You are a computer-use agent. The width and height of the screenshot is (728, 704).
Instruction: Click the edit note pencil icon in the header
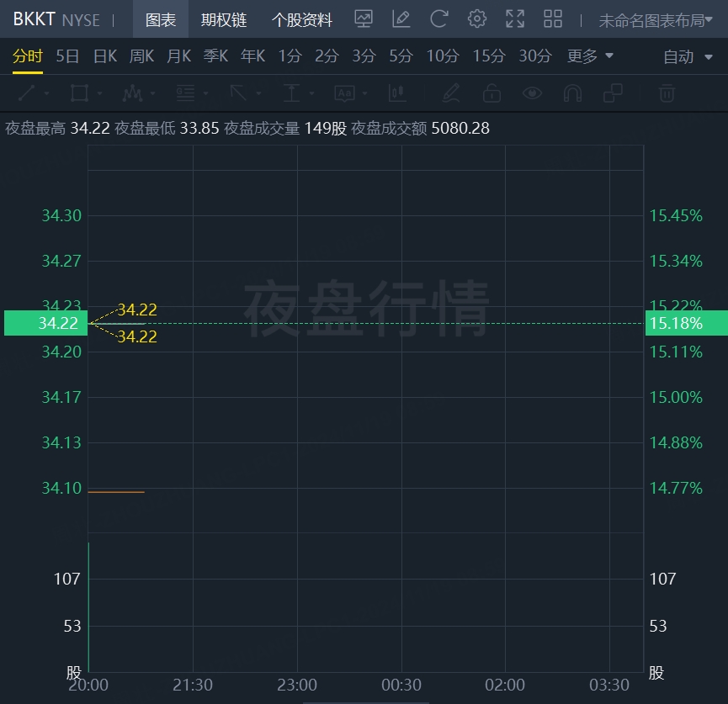click(401, 19)
